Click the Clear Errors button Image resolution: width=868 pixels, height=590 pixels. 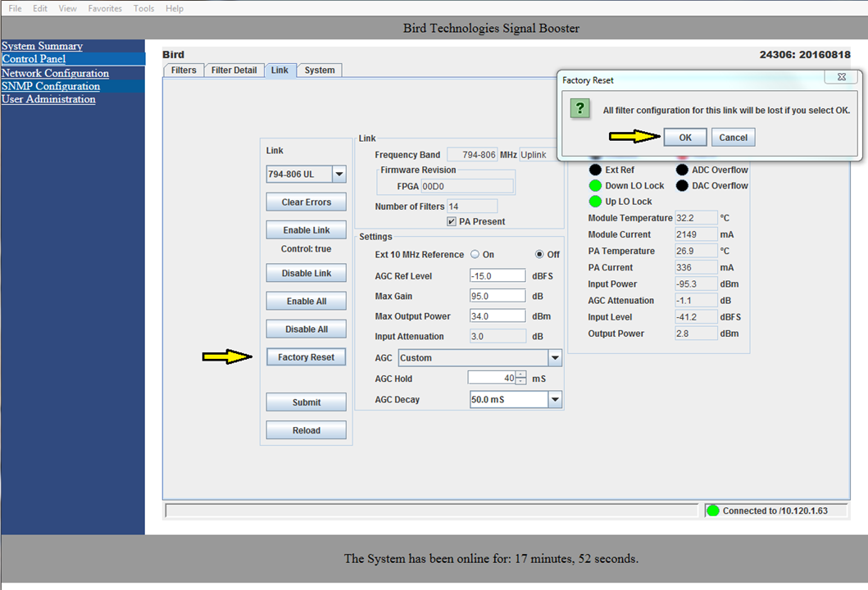[306, 202]
